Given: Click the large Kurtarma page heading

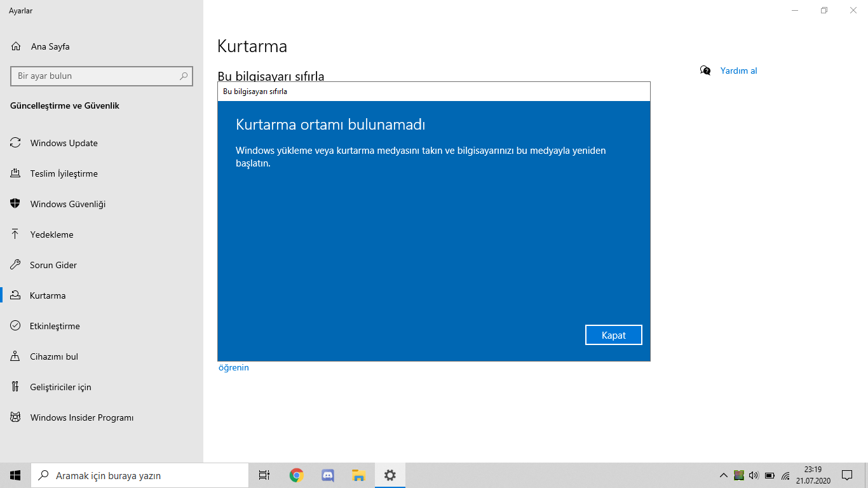Looking at the screenshot, I should [x=252, y=46].
